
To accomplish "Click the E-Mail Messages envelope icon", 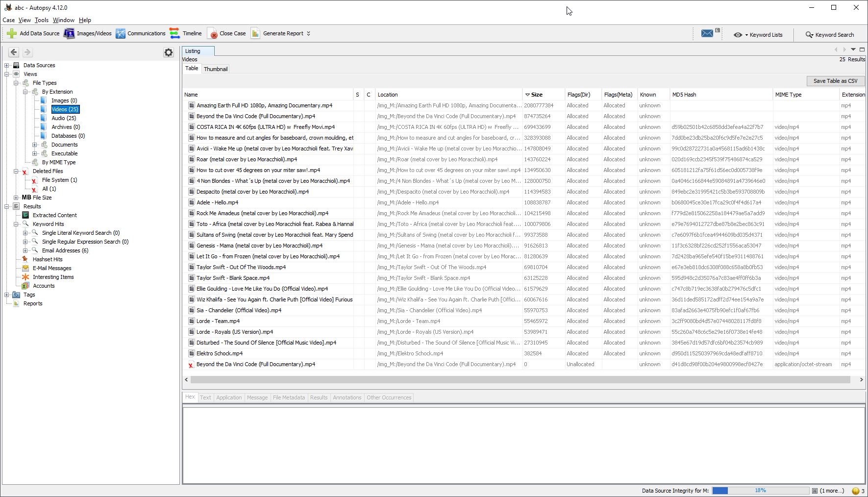I will click(25, 268).
